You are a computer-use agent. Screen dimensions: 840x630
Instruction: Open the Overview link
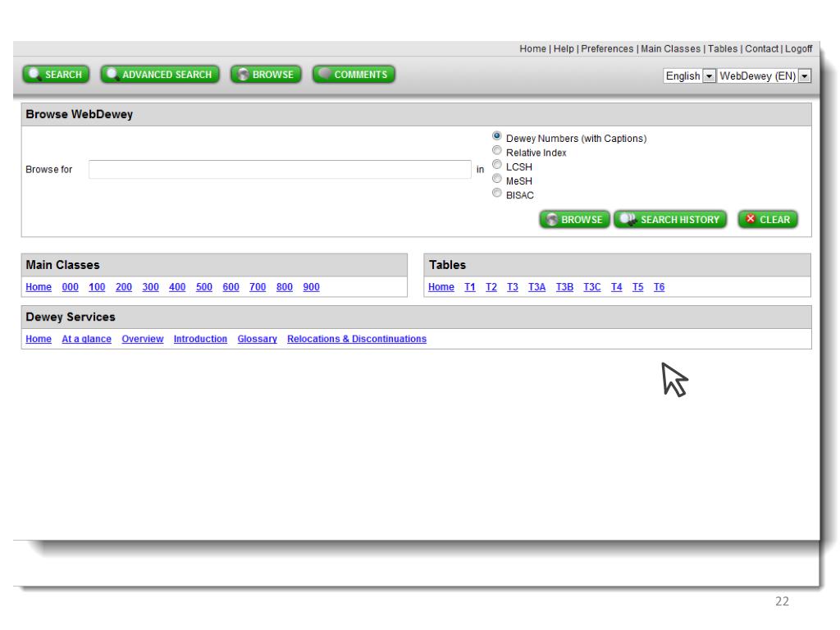click(x=143, y=339)
